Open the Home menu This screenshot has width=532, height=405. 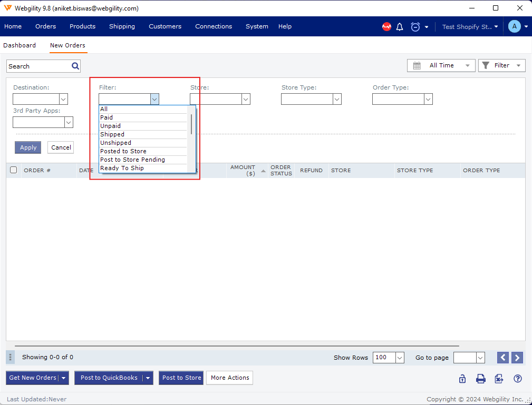point(13,26)
